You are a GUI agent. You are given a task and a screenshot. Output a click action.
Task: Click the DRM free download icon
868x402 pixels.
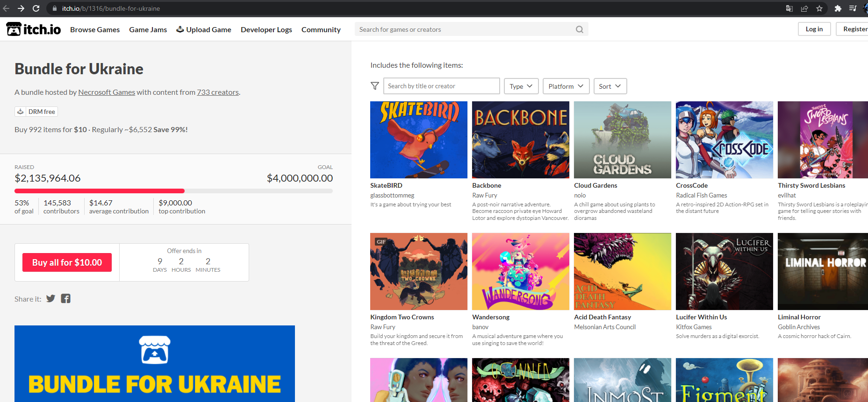[x=20, y=112]
